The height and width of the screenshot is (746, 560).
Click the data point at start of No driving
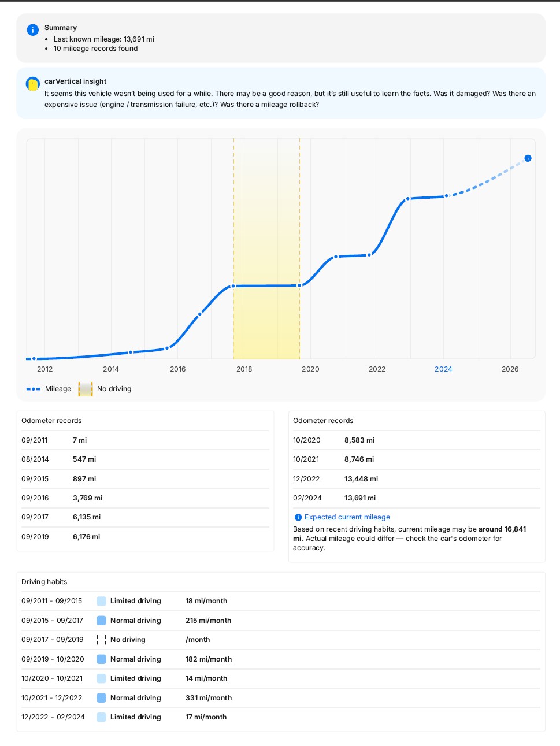pos(233,286)
